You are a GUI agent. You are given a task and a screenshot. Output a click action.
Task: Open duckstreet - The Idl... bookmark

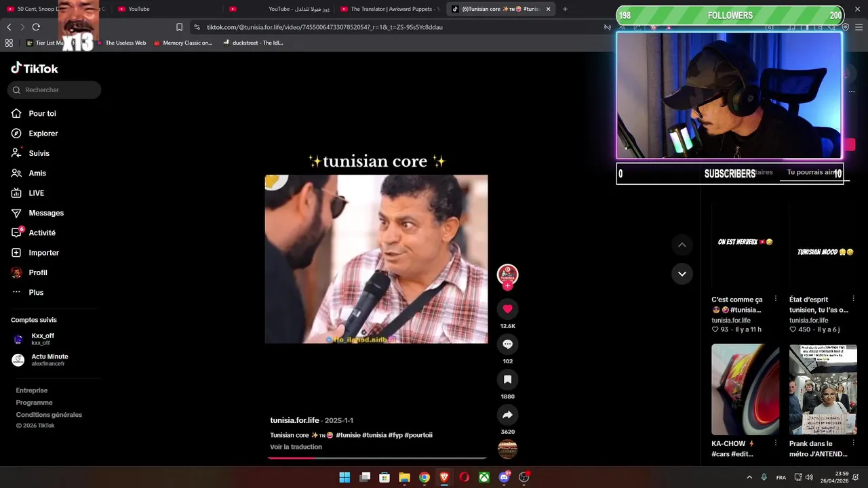pos(253,43)
